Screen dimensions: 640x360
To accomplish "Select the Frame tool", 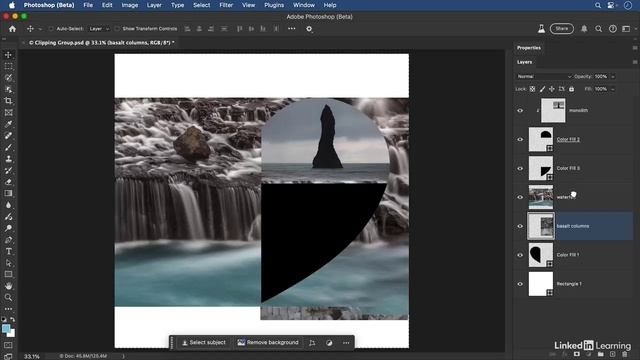I will point(8,112).
